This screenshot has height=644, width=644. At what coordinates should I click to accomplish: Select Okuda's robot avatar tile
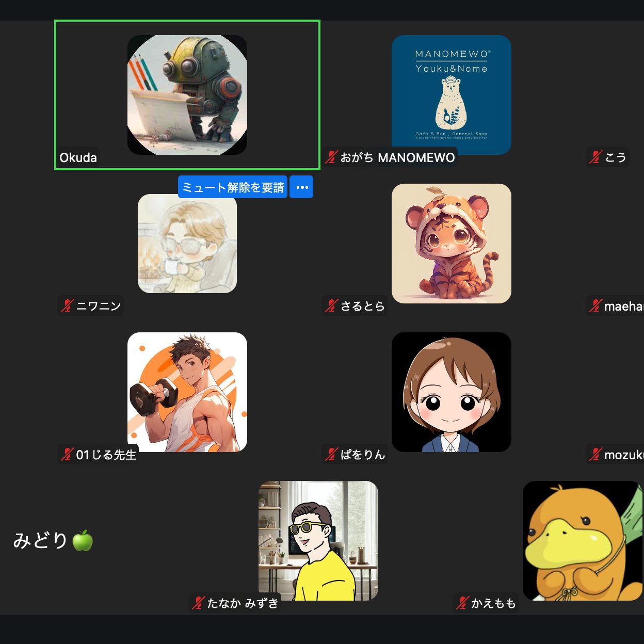[187, 95]
